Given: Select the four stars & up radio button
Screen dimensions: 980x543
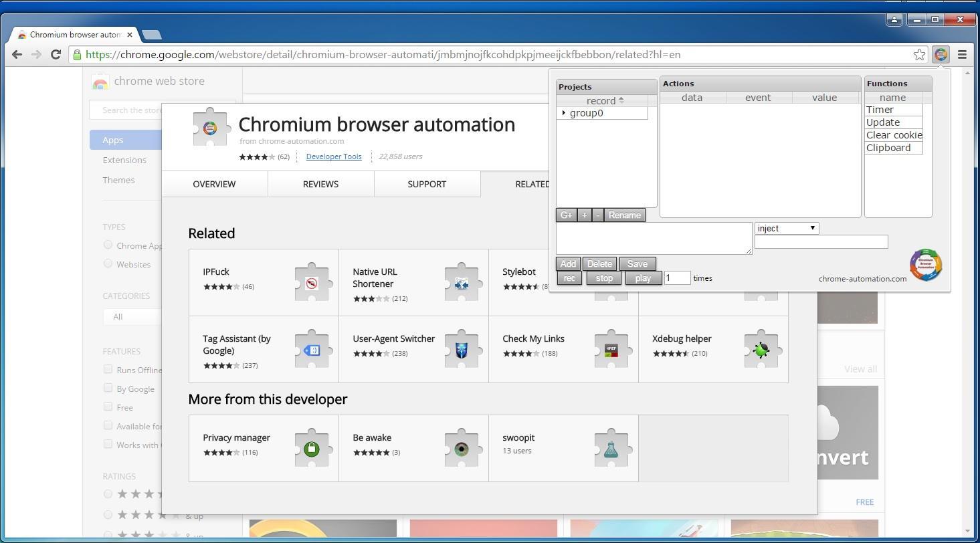Looking at the screenshot, I should coord(108,515).
